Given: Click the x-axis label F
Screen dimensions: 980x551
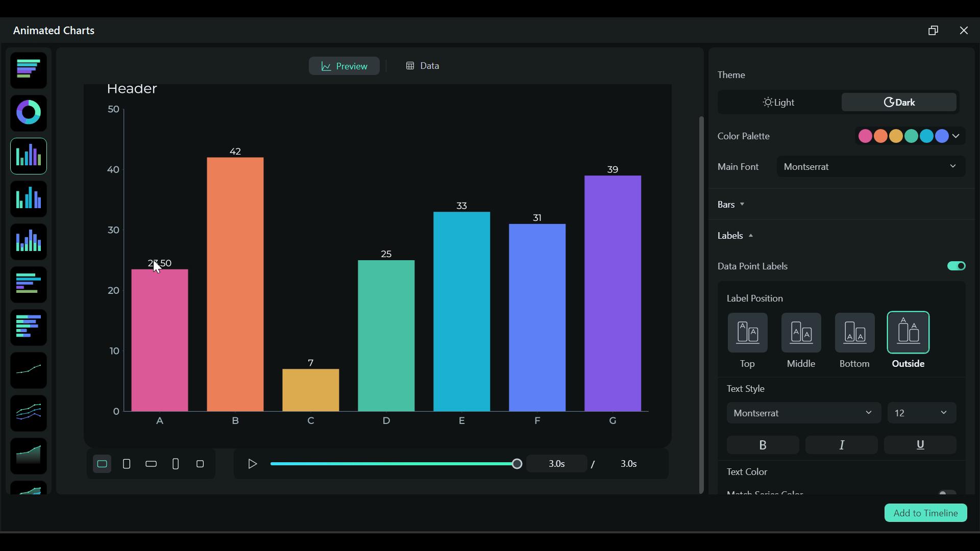Looking at the screenshot, I should 537,421.
